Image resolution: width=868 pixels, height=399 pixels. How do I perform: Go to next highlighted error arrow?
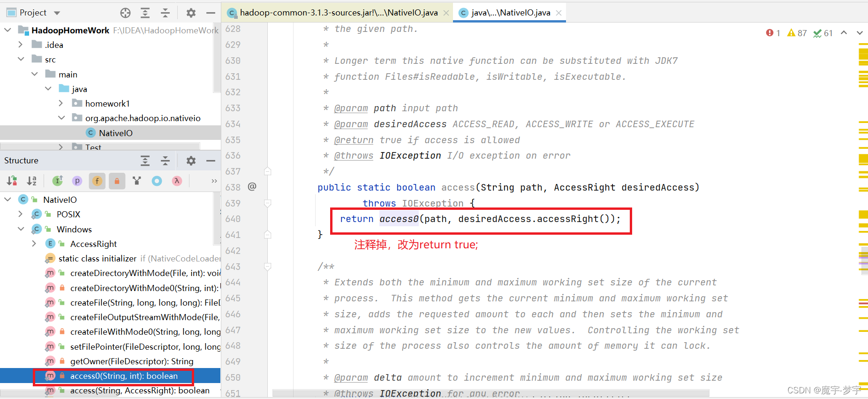[x=860, y=33]
